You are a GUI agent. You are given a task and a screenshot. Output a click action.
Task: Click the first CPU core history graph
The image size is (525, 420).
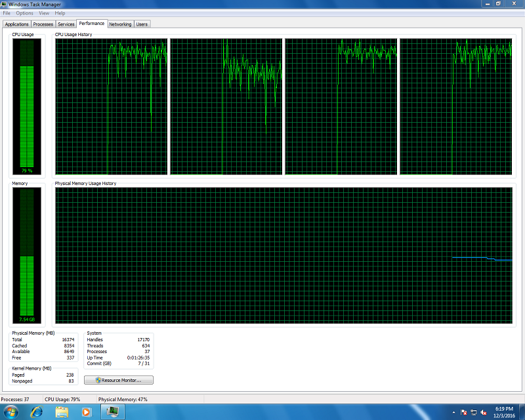pyautogui.click(x=111, y=106)
